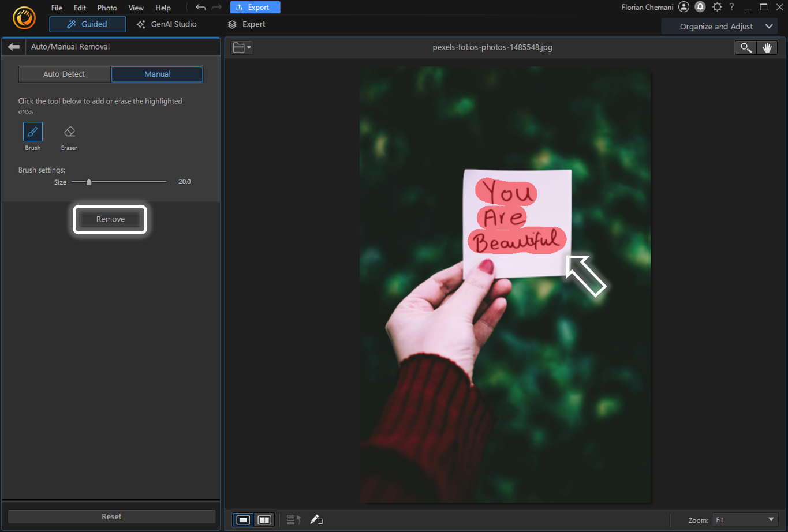Select the Eraser tool

pos(69,132)
